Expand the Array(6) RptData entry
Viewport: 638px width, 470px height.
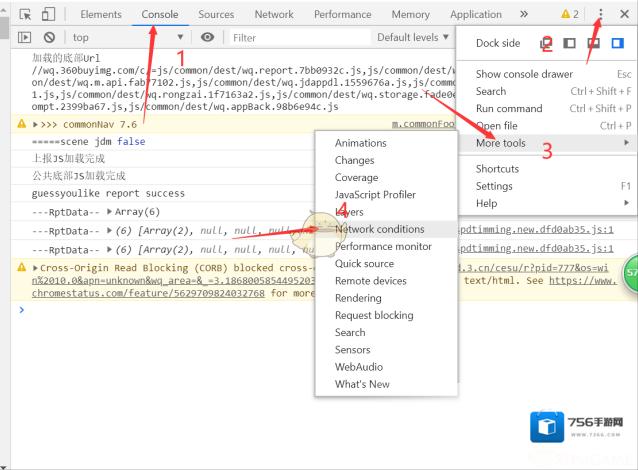(x=110, y=212)
